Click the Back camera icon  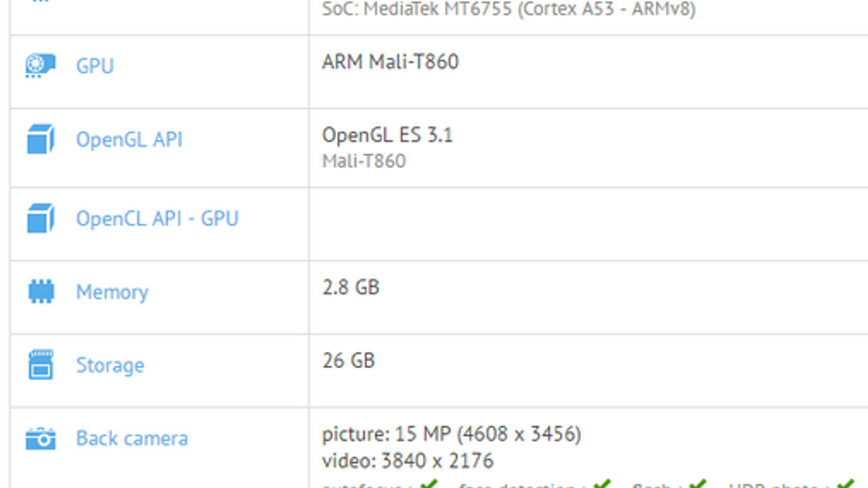click(x=41, y=438)
